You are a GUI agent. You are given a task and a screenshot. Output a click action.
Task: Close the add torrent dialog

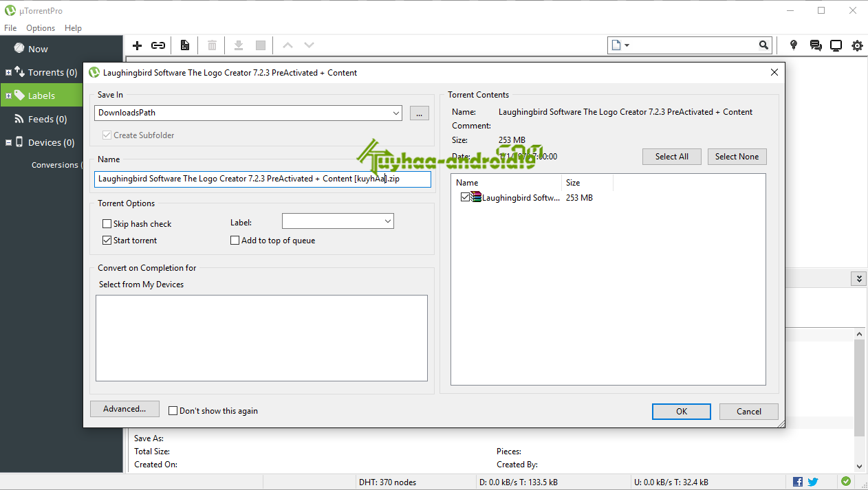pyautogui.click(x=774, y=72)
